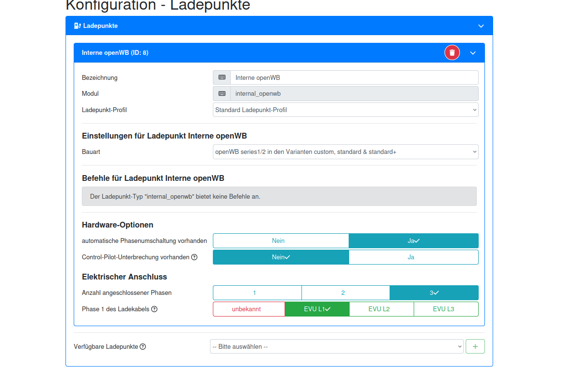Click the Bezeichnung field label
588x368 pixels.
[100, 77]
